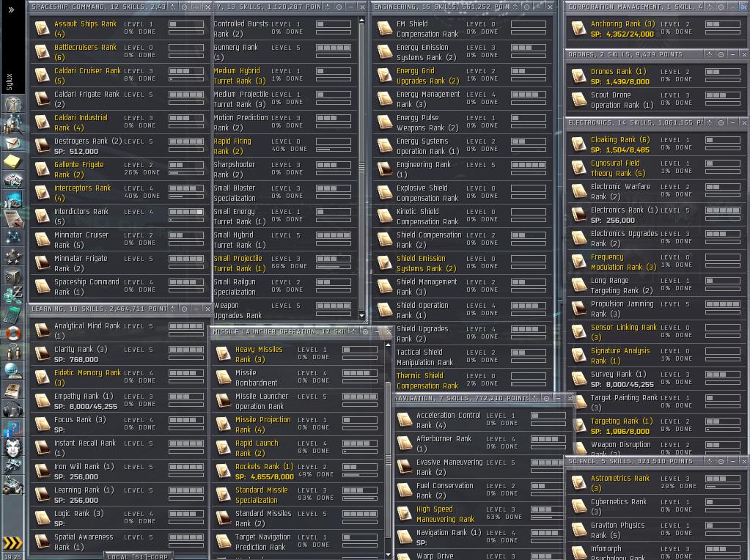The image size is (750, 560).
Task: Click the Astrometrics skill level progress bar
Action: [723, 479]
